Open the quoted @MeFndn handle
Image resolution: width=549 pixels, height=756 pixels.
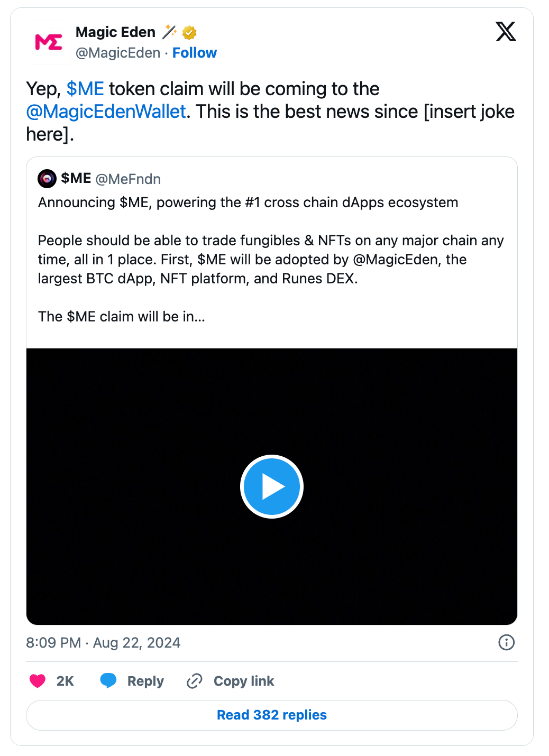click(x=128, y=179)
